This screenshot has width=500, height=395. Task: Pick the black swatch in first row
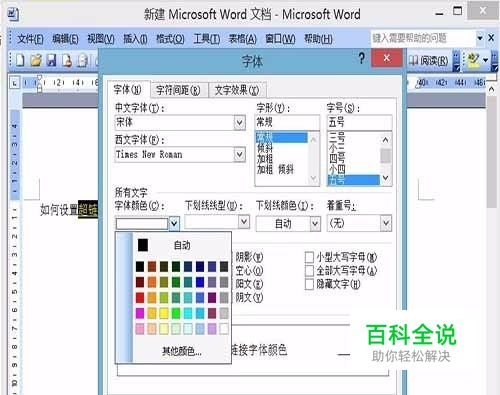pos(140,266)
